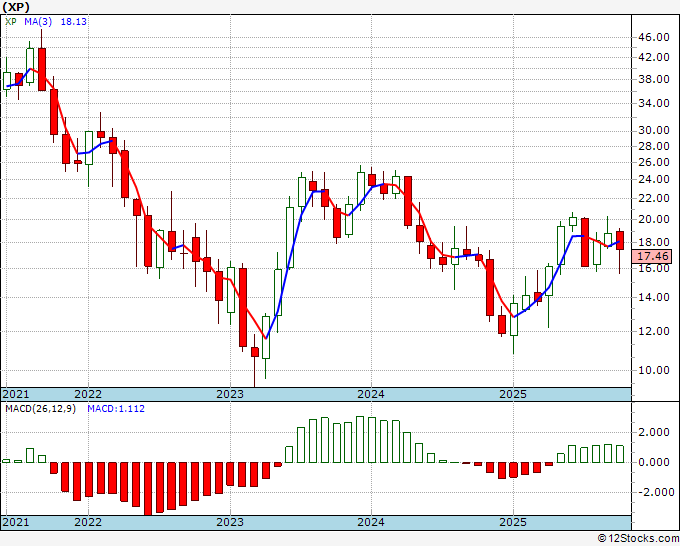The image size is (680, 546).
Task: Click 2023 on the MACD panel timeline
Action: (x=230, y=522)
